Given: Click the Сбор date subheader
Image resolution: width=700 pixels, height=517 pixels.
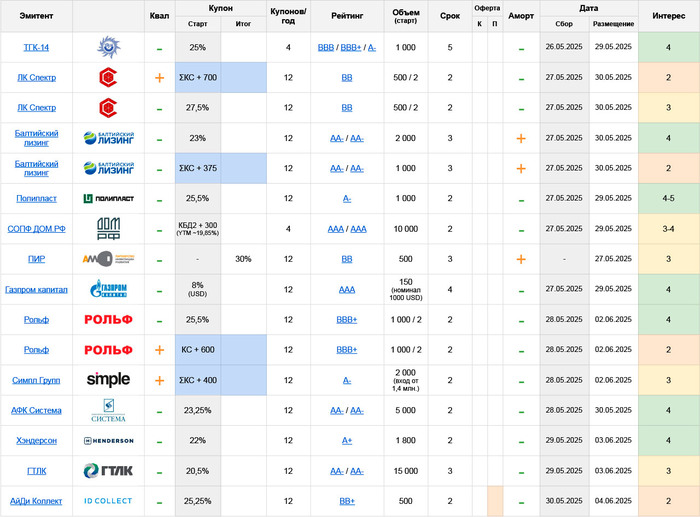Looking at the screenshot, I should click(564, 24).
